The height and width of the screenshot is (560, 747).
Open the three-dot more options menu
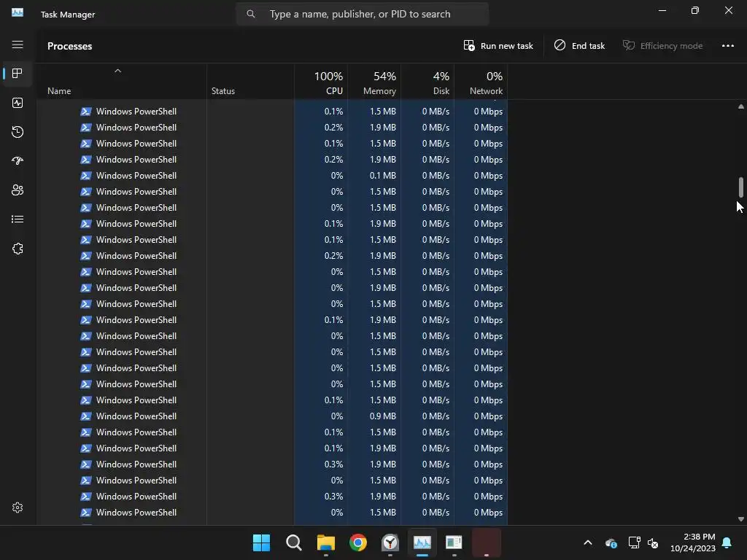point(727,46)
